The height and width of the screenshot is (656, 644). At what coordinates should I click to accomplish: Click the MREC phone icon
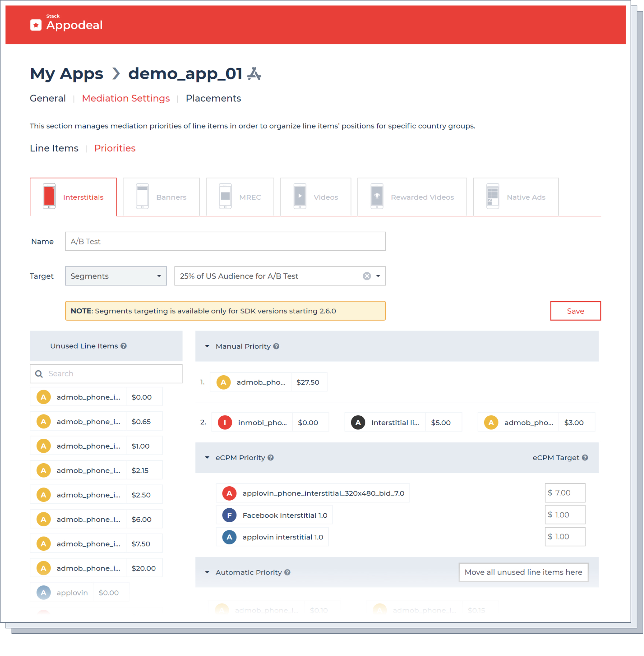(225, 196)
